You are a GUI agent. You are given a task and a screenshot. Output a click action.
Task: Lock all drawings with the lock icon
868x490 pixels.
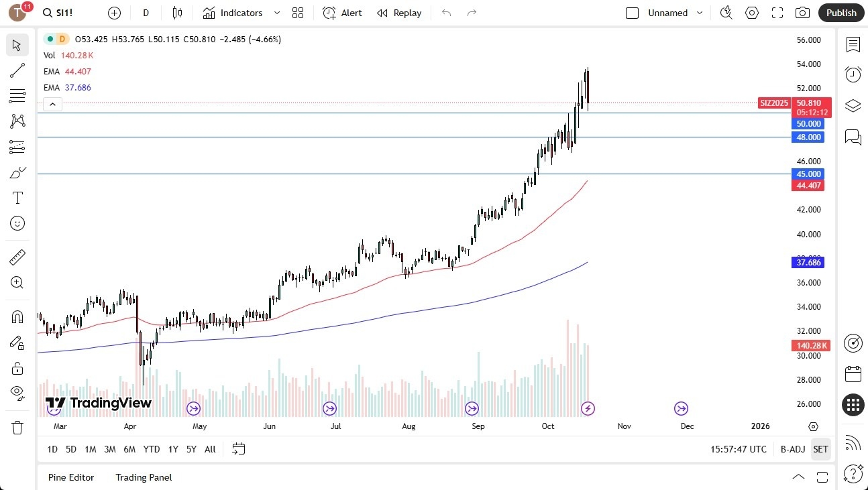(x=17, y=368)
